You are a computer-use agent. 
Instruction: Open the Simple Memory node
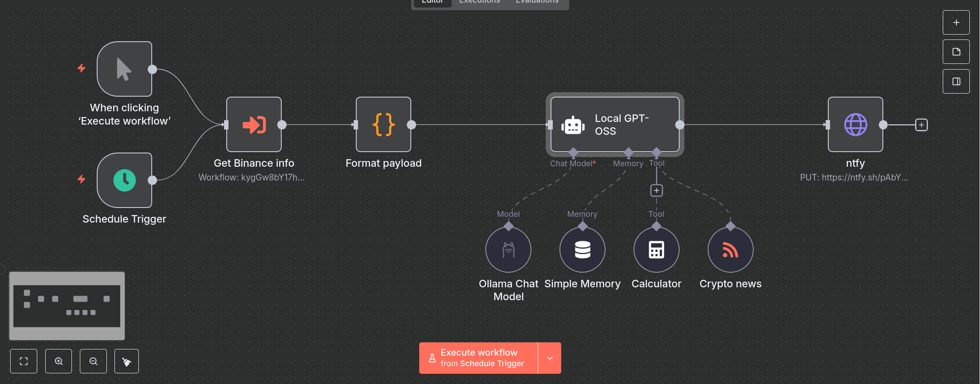582,250
